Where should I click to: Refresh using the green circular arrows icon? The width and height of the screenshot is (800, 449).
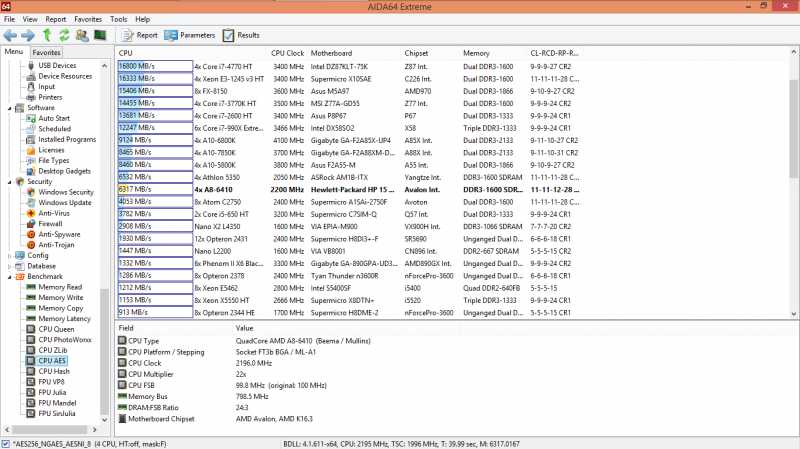click(64, 35)
